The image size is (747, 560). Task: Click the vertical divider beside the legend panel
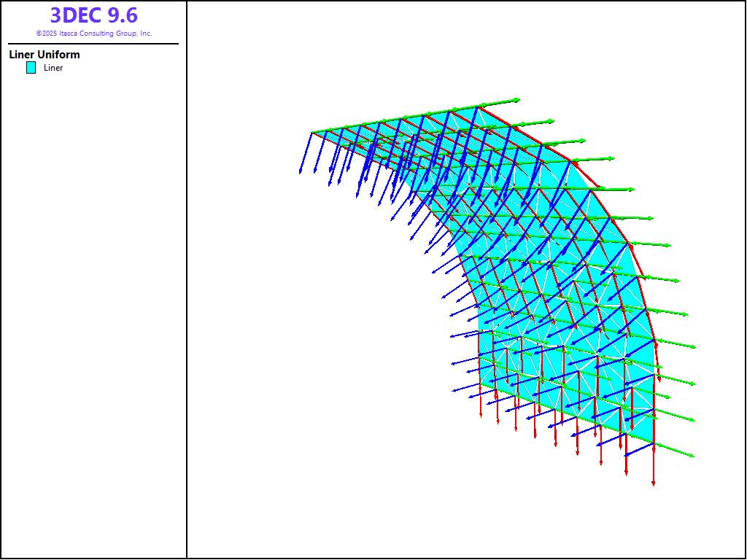tap(187, 292)
